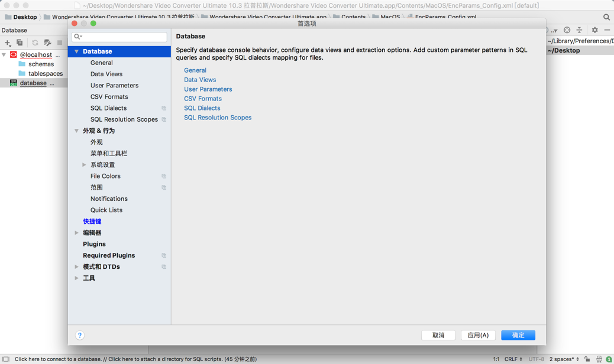Click the project-level icon beside 范围

point(164,187)
